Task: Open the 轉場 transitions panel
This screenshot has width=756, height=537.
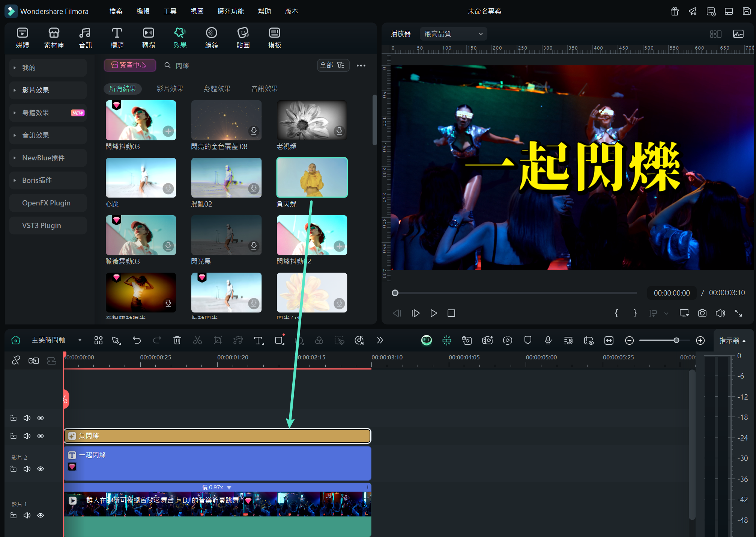Action: point(148,38)
